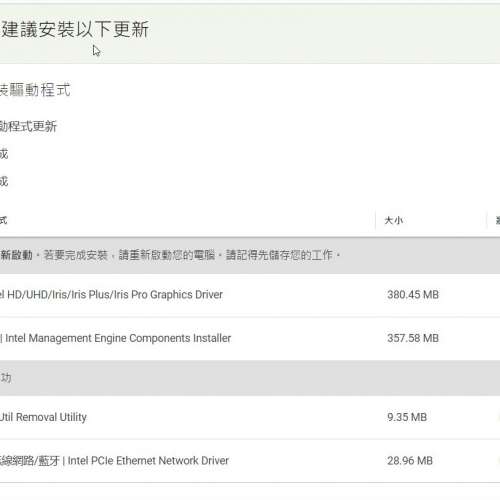Select the 9.35 MB size value
This screenshot has width=500, height=500.
[x=407, y=417]
